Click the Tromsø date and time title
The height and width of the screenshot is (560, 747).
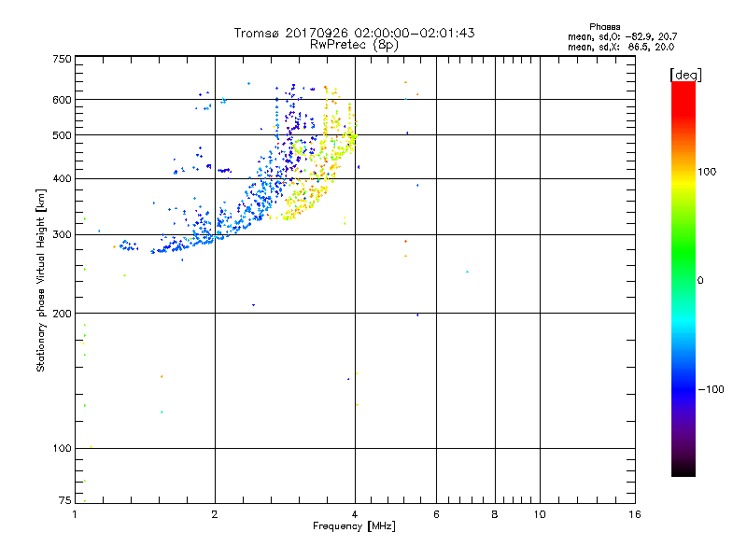click(354, 33)
